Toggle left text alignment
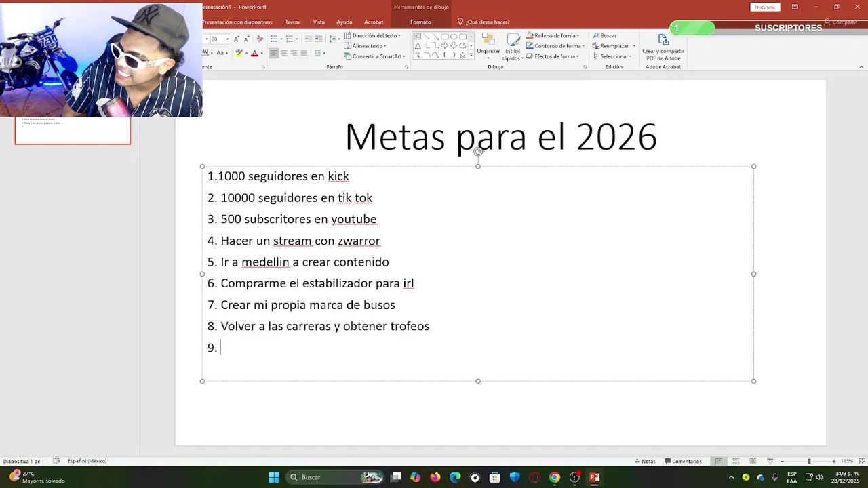The image size is (868, 488). coord(274,53)
